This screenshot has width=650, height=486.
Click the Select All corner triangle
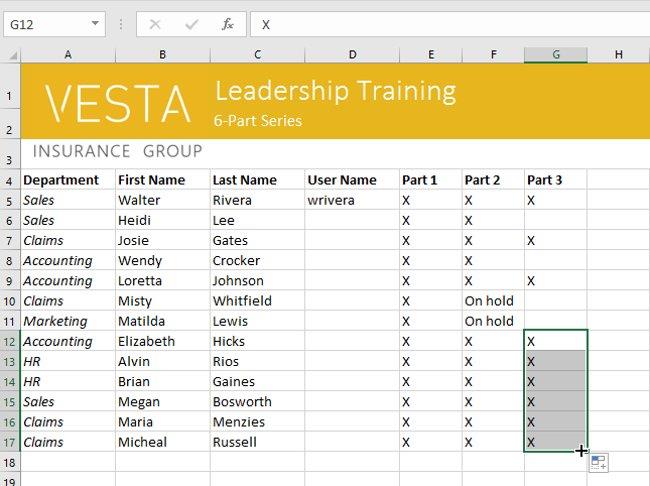pos(12,55)
